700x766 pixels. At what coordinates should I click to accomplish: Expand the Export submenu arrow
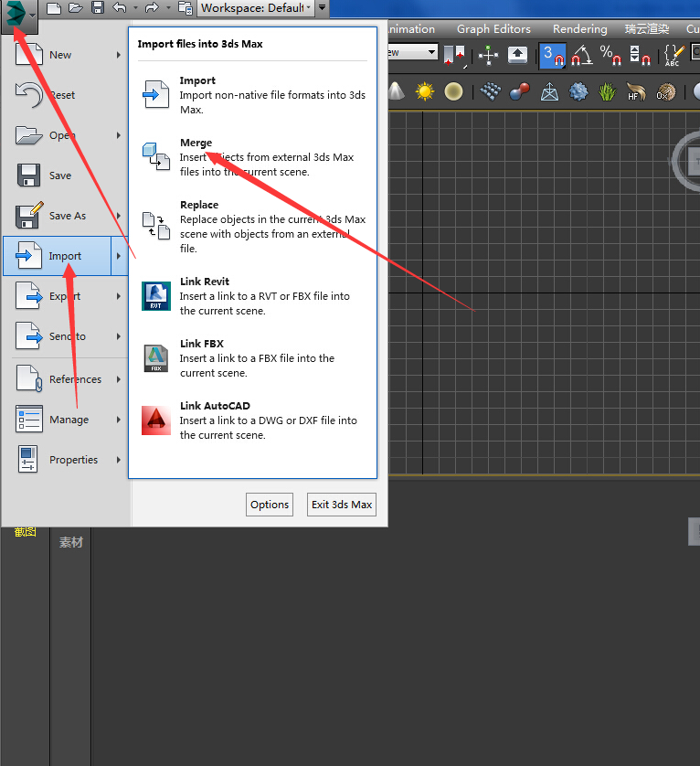pyautogui.click(x=119, y=296)
